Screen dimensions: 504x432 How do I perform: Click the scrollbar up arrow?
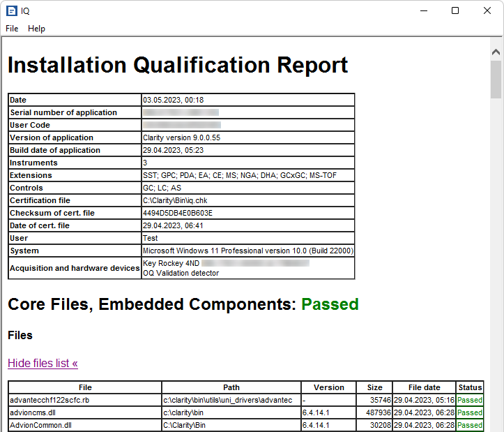pyautogui.click(x=496, y=52)
